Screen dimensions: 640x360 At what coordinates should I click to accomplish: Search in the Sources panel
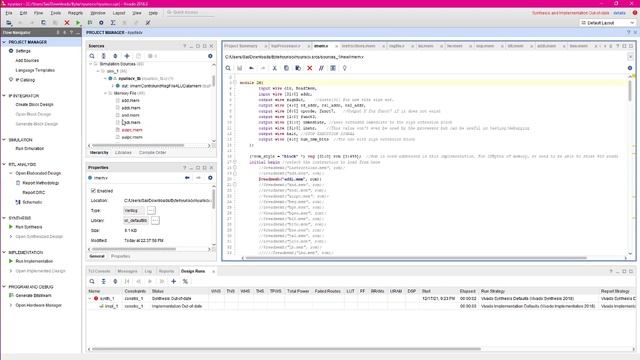92,56
